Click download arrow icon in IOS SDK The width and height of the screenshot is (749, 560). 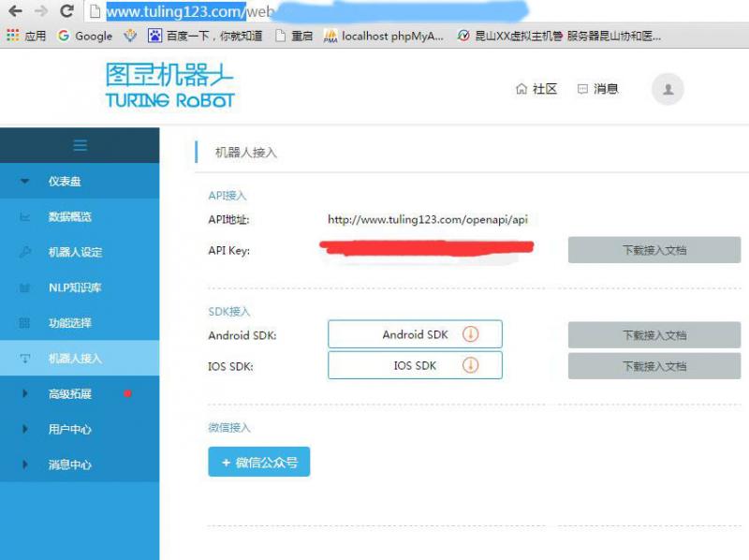[471, 365]
